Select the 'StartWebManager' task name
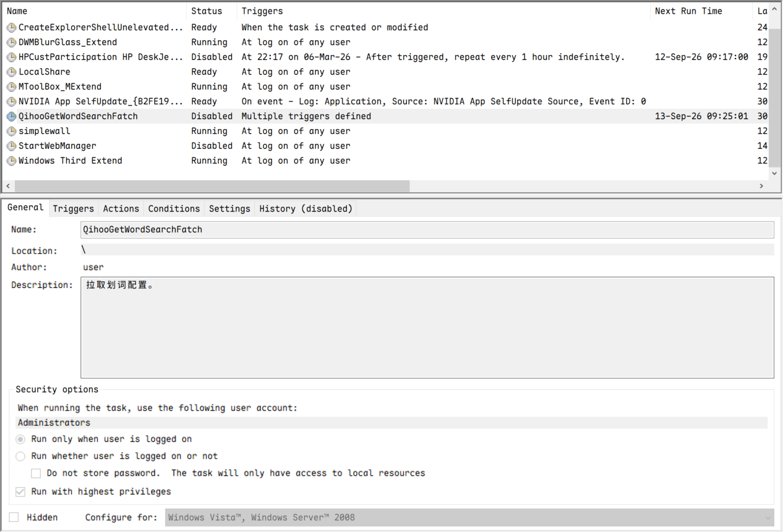The height and width of the screenshot is (532, 783). pos(57,146)
